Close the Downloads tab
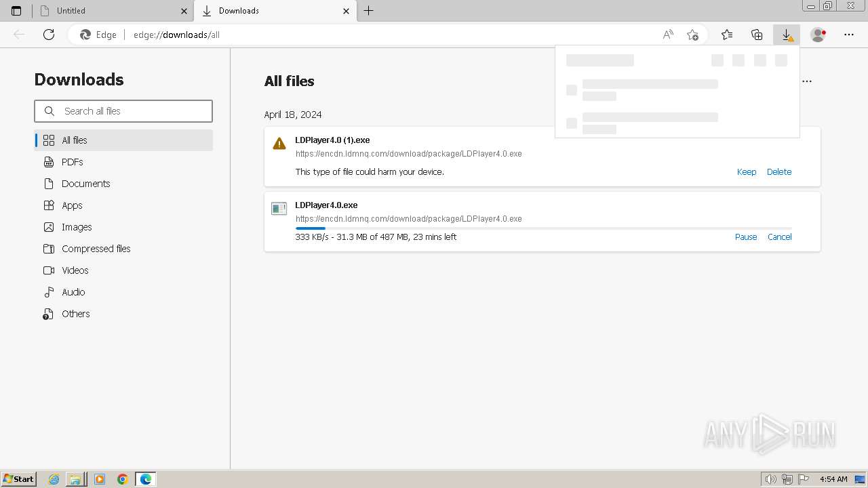 pos(346,11)
